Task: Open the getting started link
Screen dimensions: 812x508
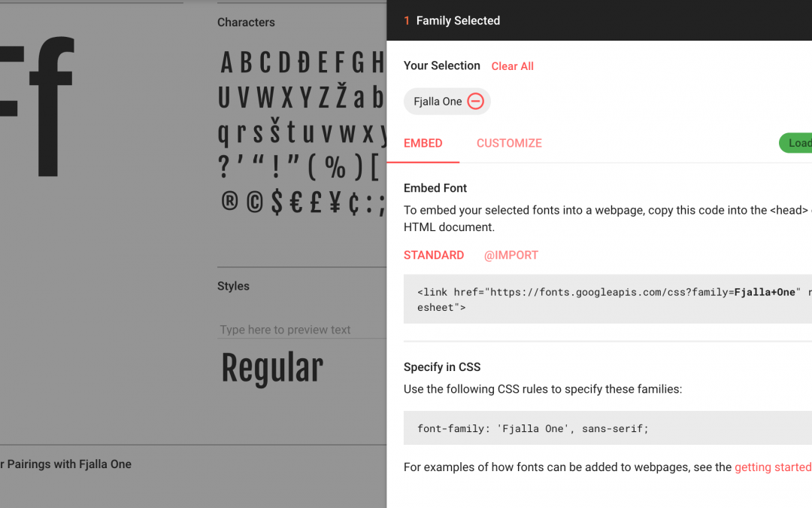Action: point(773,467)
